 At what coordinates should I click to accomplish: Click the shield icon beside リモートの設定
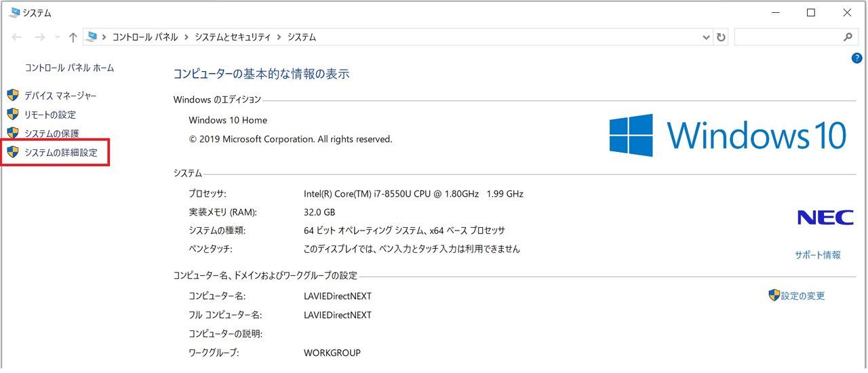pos(12,114)
